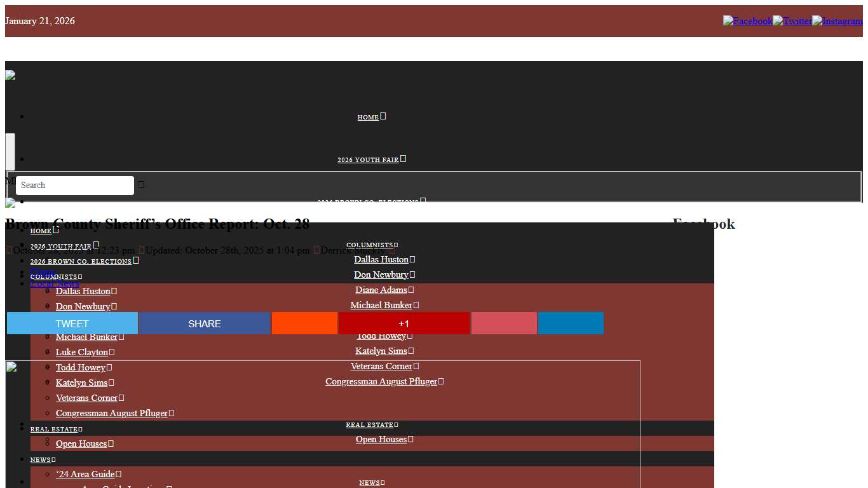Click the site logo image in header

click(10, 76)
